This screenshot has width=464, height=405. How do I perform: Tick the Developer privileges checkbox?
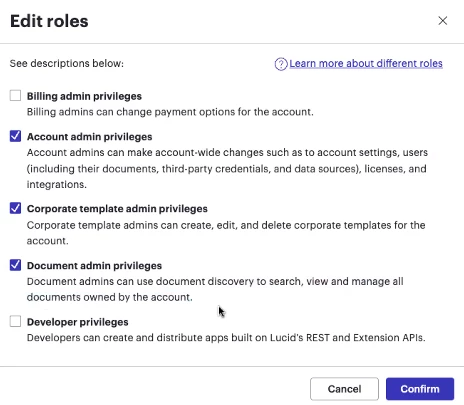coord(15,321)
